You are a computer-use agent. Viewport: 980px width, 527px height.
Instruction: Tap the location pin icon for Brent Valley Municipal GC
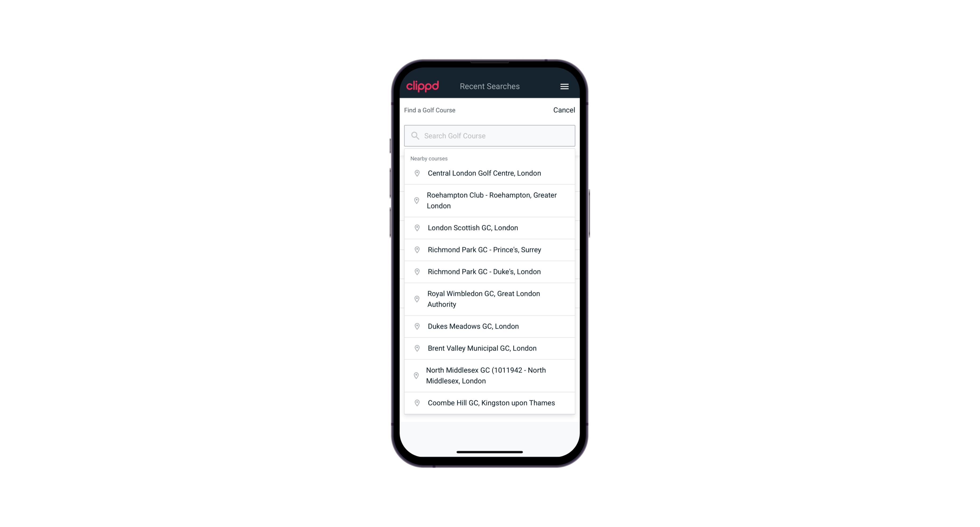click(415, 348)
